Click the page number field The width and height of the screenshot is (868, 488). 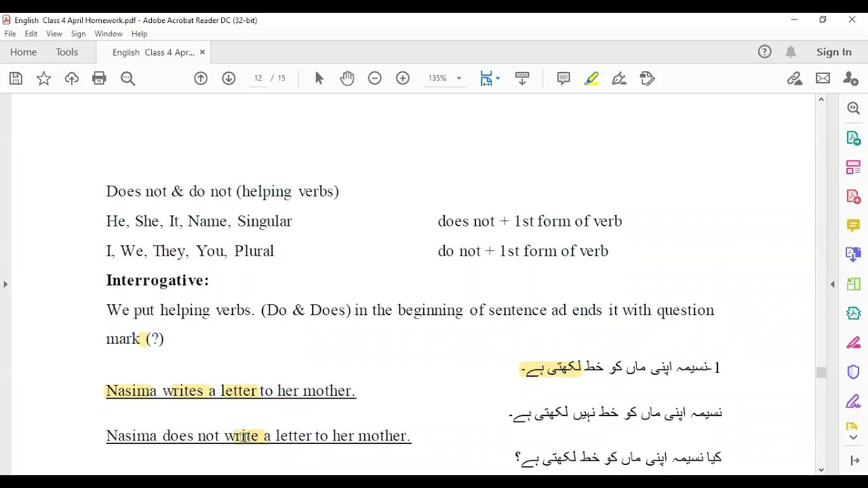(x=258, y=79)
